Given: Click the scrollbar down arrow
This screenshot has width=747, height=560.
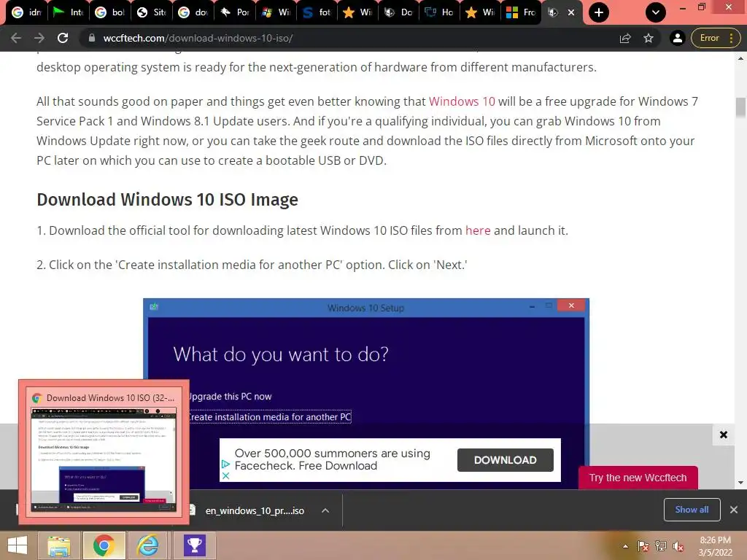Looking at the screenshot, I should [740, 483].
